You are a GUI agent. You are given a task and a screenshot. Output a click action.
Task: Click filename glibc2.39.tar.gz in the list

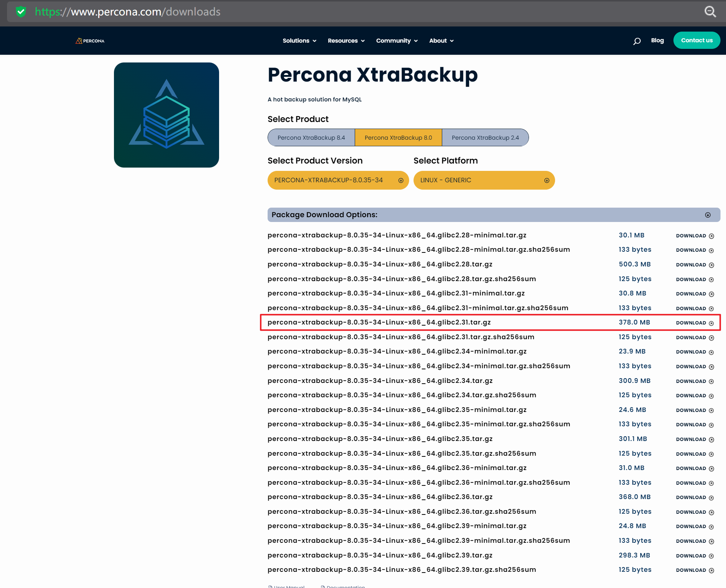click(380, 555)
